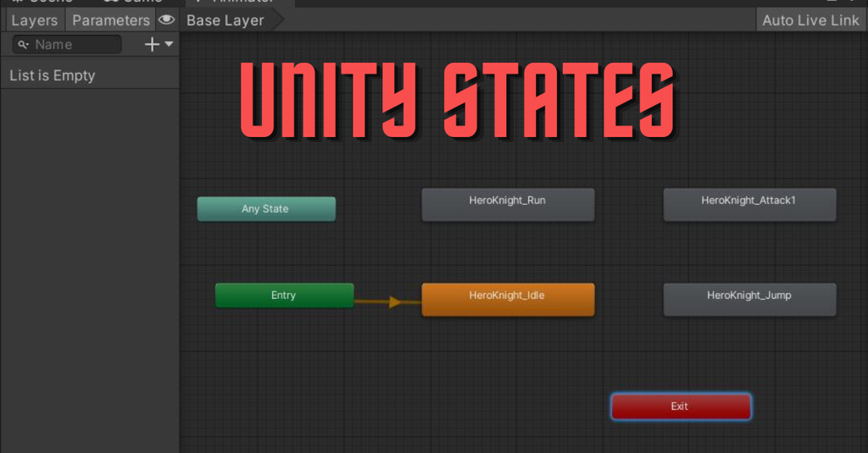Screen dimensions: 868x453
Task: Select the Entry node
Action: click(x=285, y=296)
